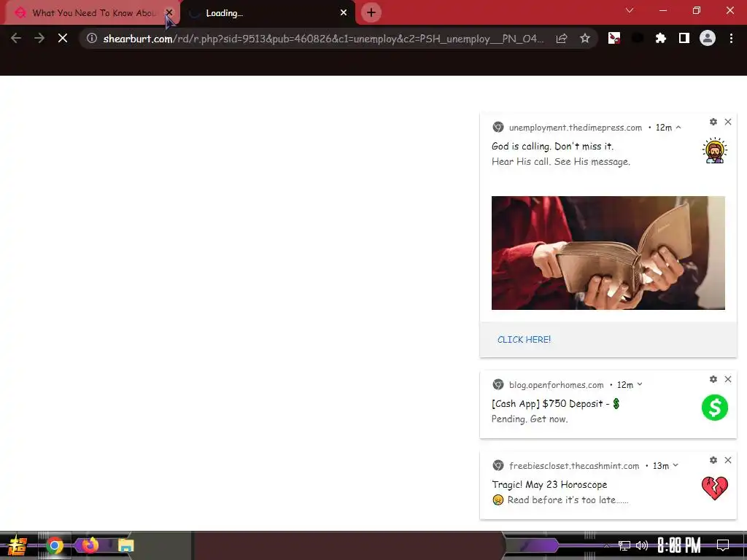Image resolution: width=747 pixels, height=560 pixels.
Task: Open Google Chrome from the taskbar
Action: 54,545
